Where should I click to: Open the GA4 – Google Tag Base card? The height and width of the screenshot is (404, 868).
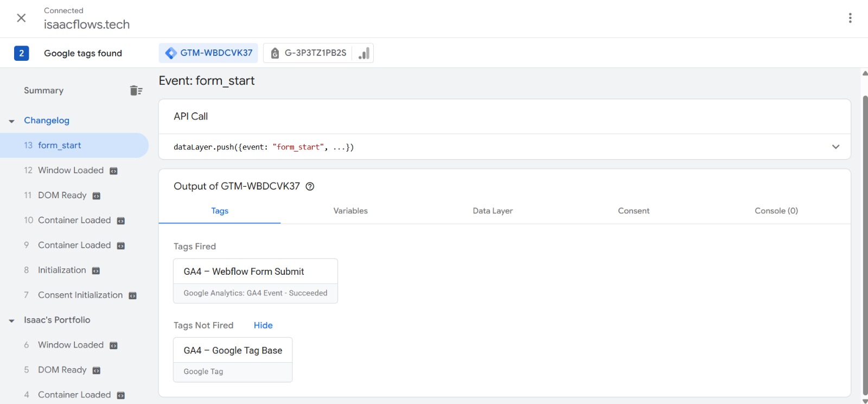pyautogui.click(x=233, y=360)
